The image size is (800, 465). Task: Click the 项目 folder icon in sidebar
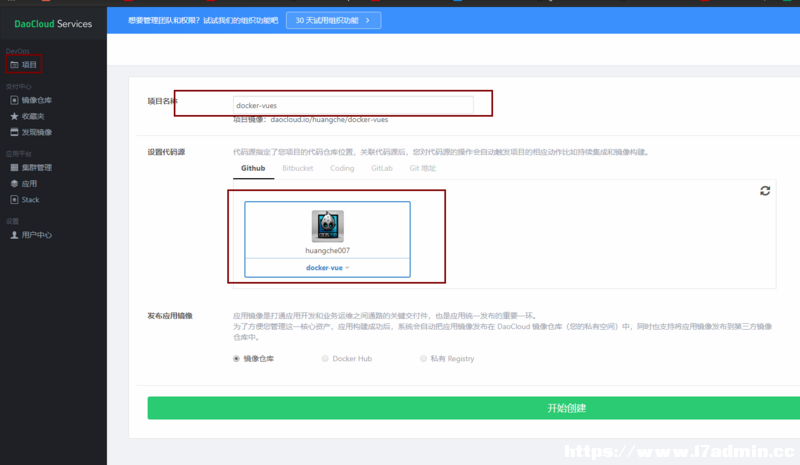14,65
